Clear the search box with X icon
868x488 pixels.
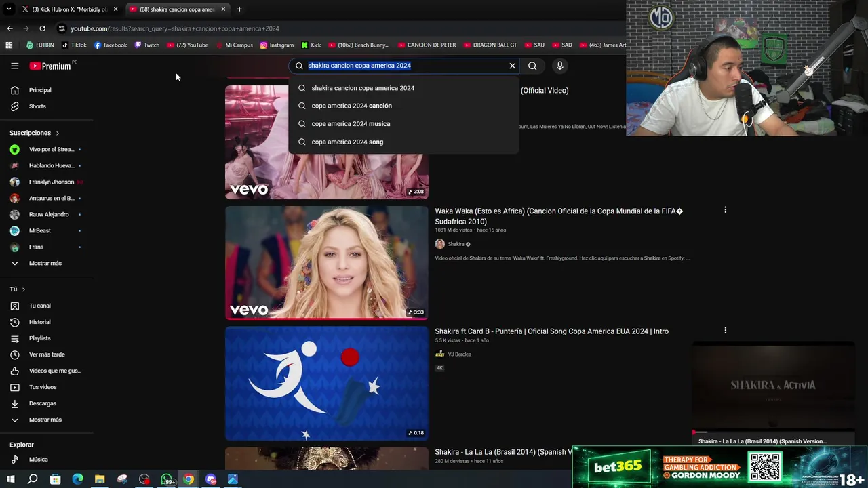[x=513, y=66]
